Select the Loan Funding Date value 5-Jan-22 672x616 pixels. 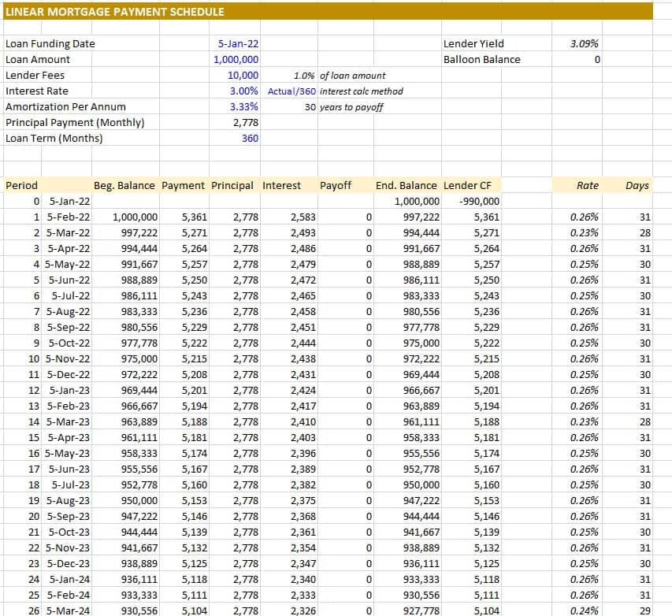(x=238, y=44)
